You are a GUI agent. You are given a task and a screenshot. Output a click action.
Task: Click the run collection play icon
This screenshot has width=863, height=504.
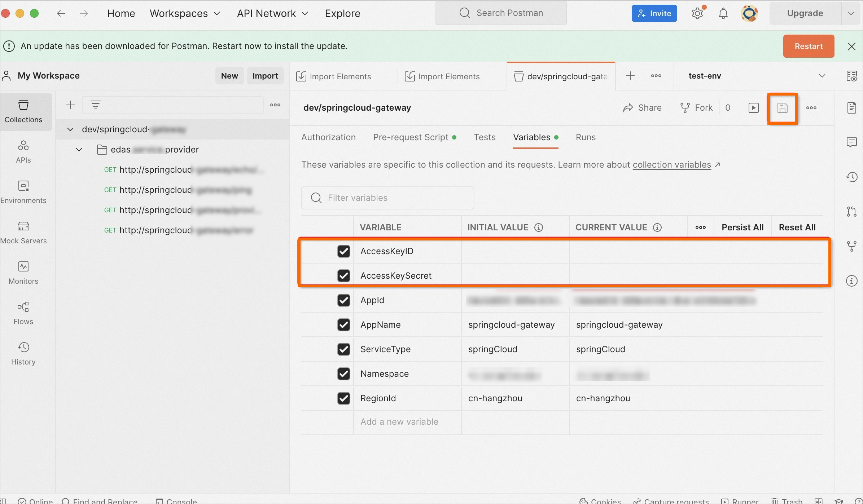[x=753, y=108]
